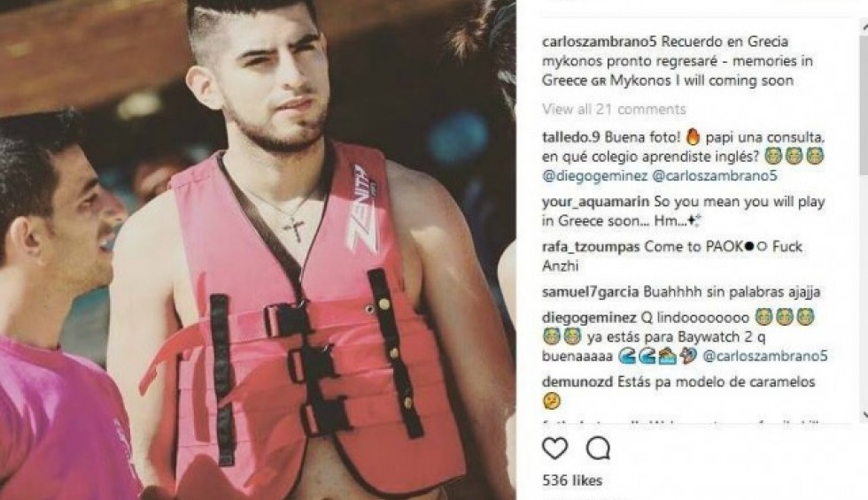The height and width of the screenshot is (500, 868).
Task: Click the post photo of life jacket
Action: [x=258, y=250]
